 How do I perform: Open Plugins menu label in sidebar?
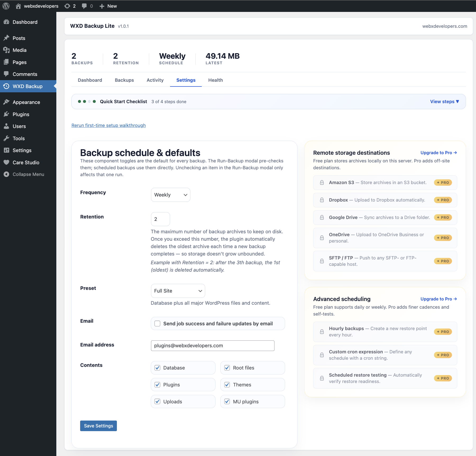tap(21, 114)
